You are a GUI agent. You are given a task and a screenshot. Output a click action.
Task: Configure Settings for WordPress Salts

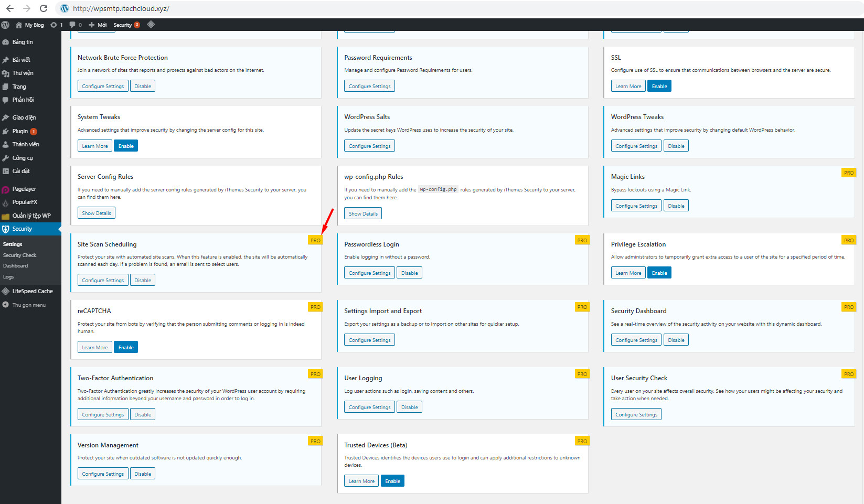(369, 146)
